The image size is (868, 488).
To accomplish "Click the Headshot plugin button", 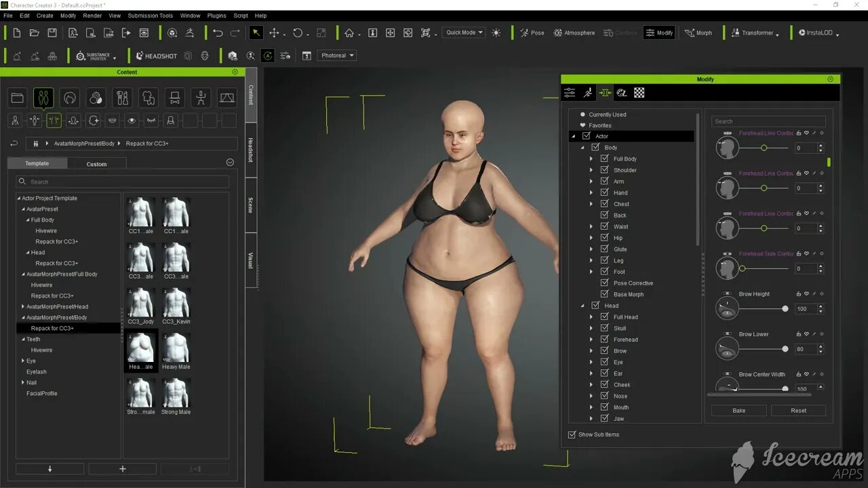I will tap(156, 56).
